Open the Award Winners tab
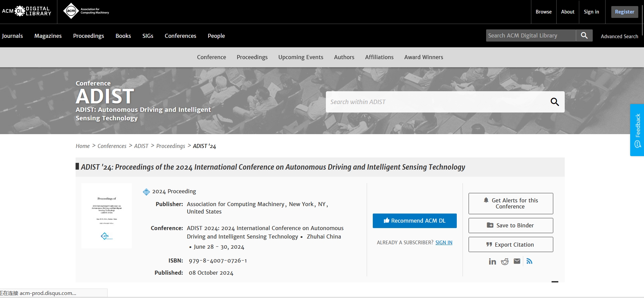 pyautogui.click(x=424, y=57)
